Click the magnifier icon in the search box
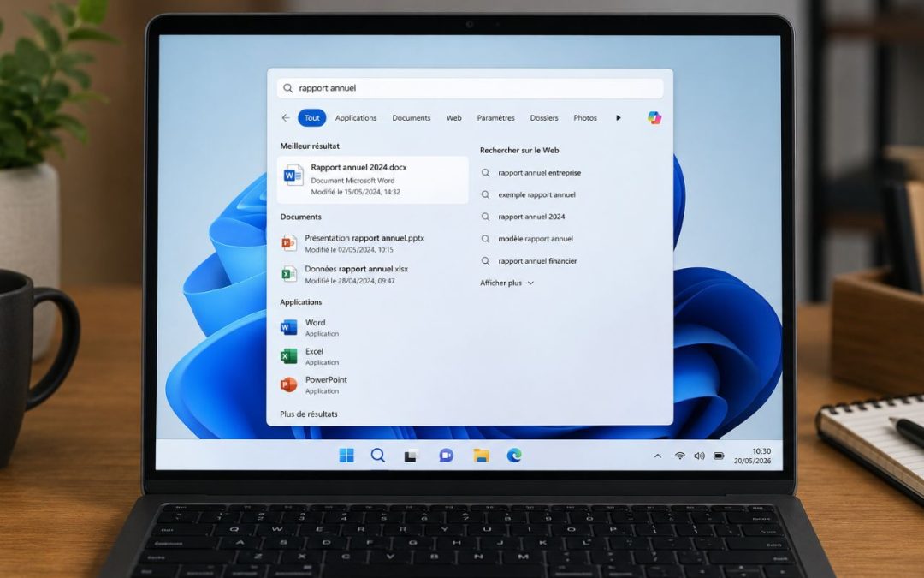 (x=287, y=88)
